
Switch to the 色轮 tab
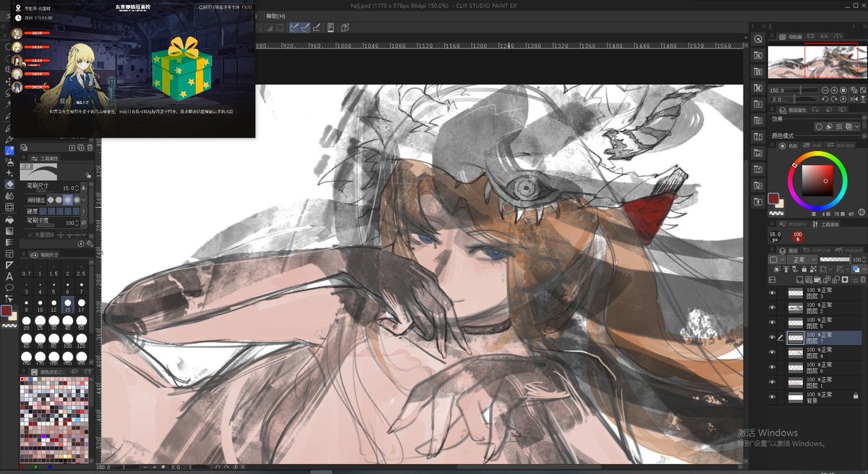pyautogui.click(x=788, y=145)
